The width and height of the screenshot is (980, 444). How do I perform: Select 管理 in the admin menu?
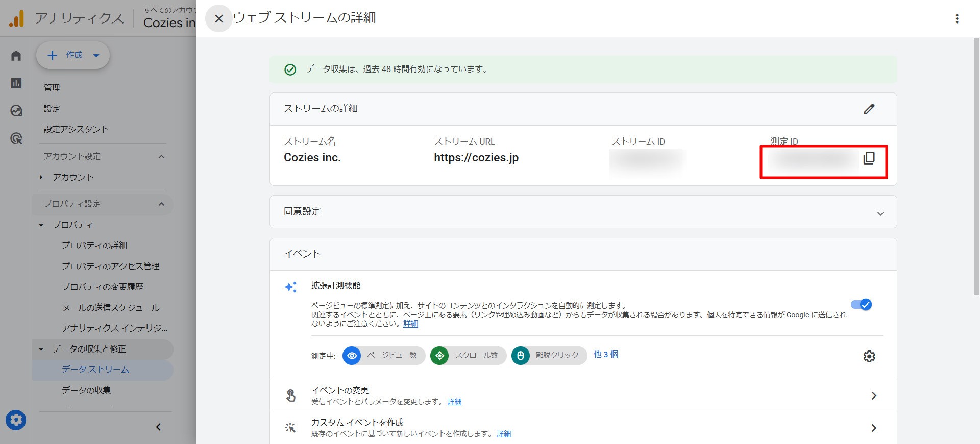[x=52, y=88]
